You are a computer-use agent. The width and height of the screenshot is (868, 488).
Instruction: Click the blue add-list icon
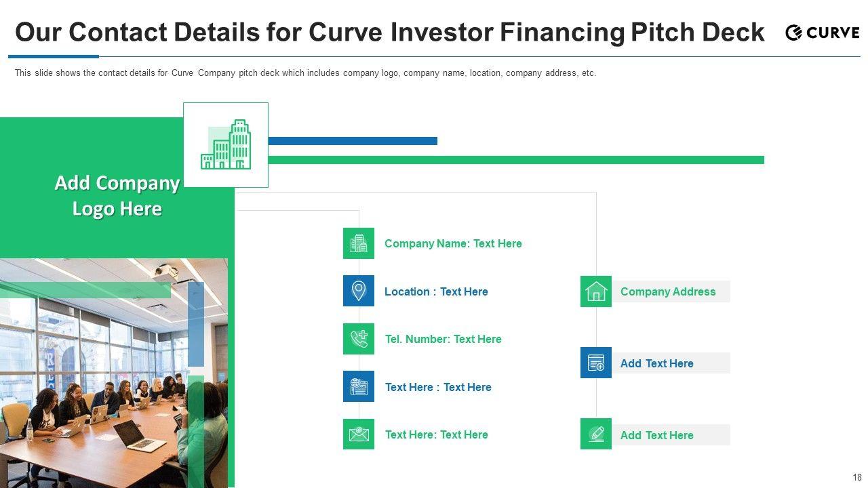click(596, 363)
